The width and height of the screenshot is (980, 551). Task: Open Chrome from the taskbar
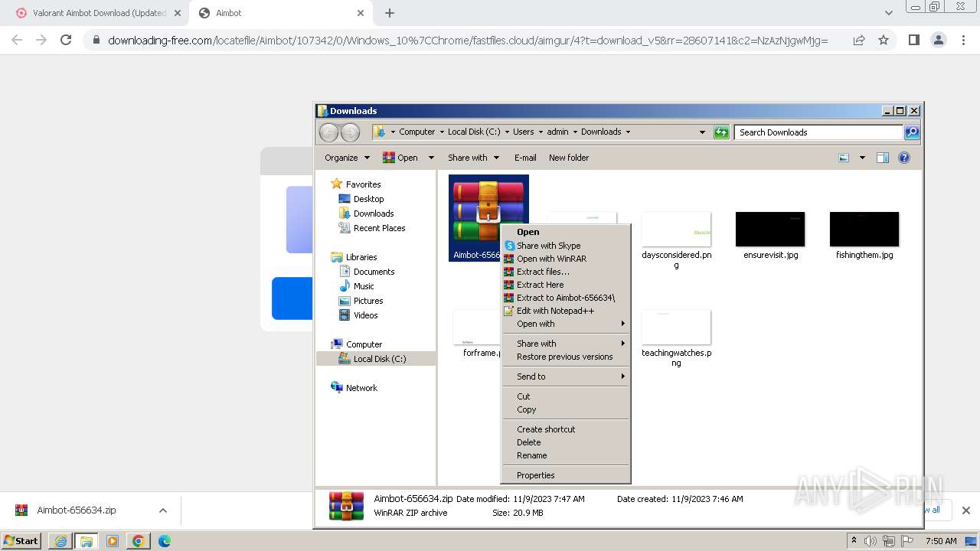pyautogui.click(x=139, y=541)
